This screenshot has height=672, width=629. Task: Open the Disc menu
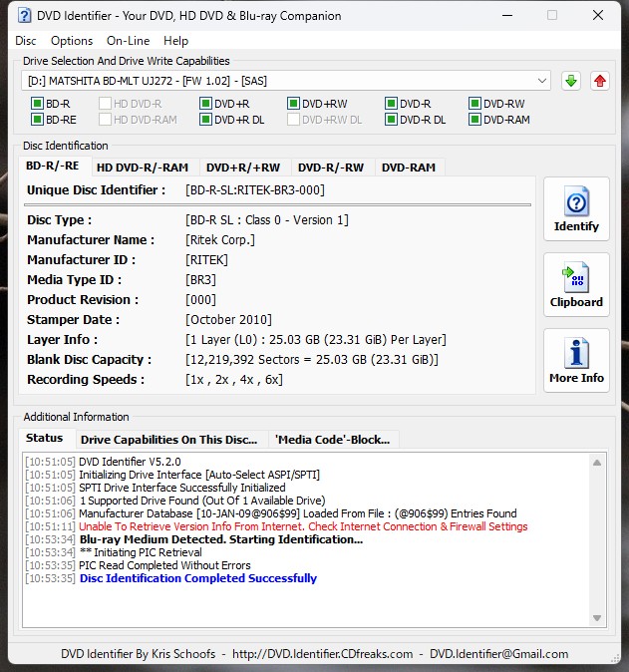point(26,41)
